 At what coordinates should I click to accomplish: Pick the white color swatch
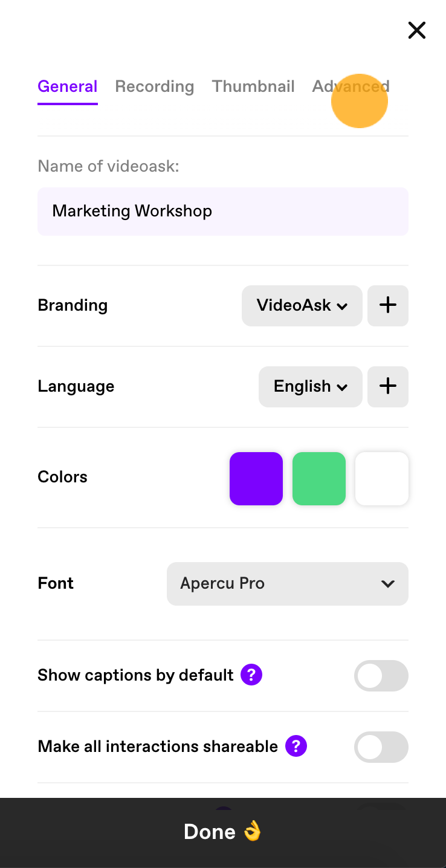coord(382,479)
